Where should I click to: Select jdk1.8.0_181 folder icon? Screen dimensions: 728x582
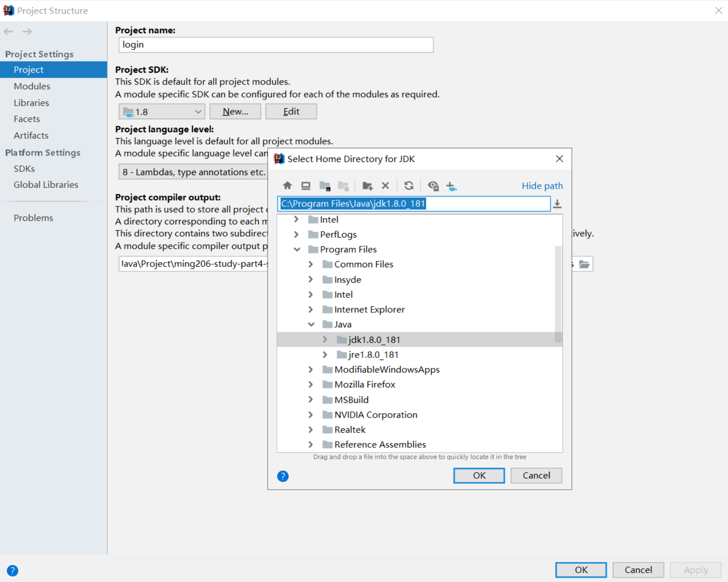tap(342, 340)
